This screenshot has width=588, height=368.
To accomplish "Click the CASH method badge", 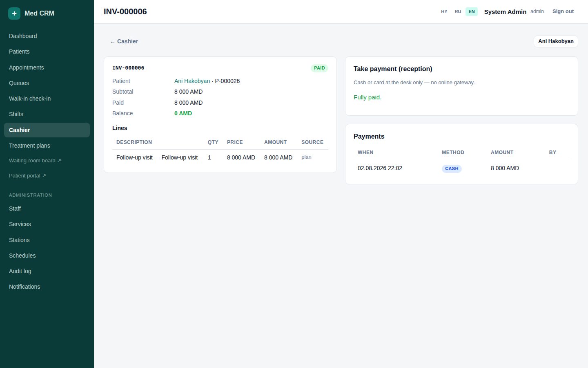I will click(x=452, y=168).
